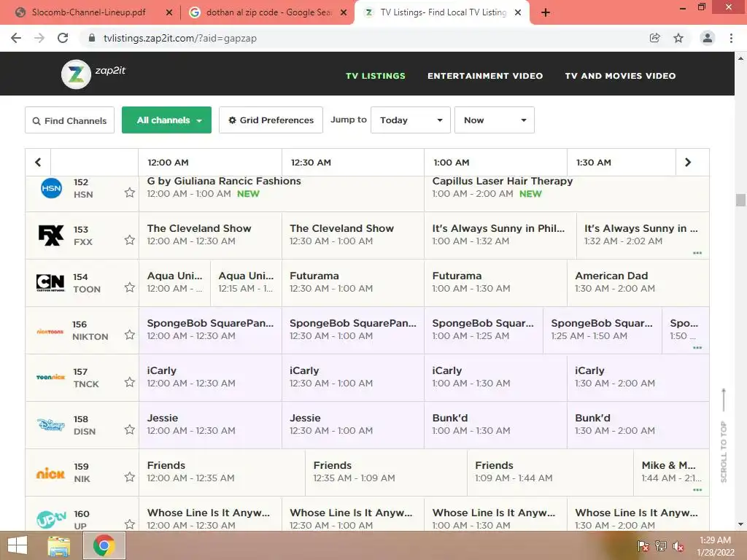
Task: Open Chrome three-dot menu
Action: [731, 38]
